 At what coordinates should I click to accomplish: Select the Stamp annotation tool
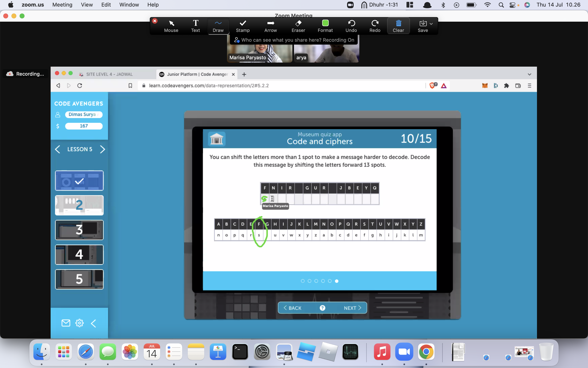(243, 26)
